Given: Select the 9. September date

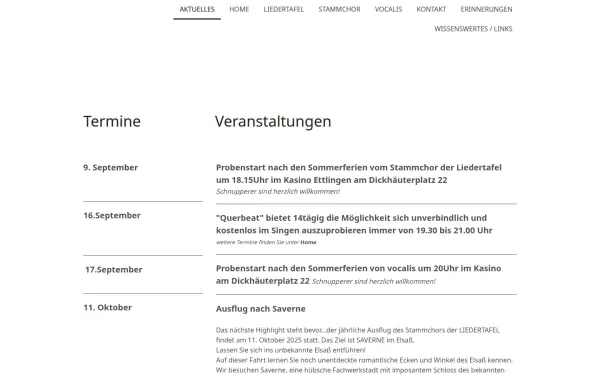Looking at the screenshot, I should click(x=111, y=168).
